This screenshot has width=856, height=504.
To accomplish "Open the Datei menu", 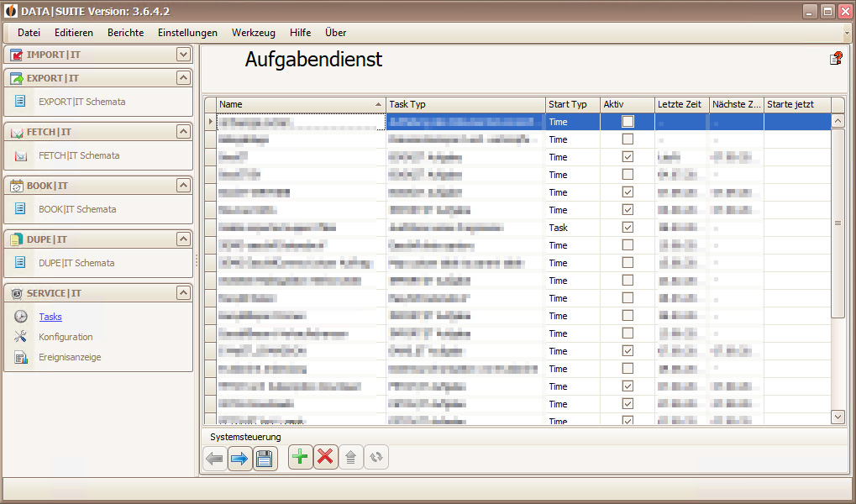I will tap(29, 33).
